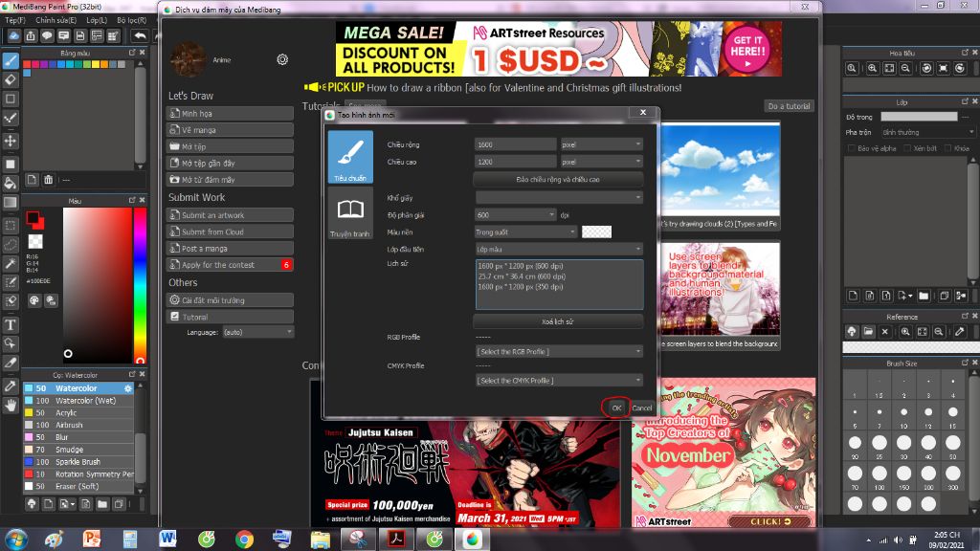Click Submit an artwork entry
The height and width of the screenshot is (551, 980).
(x=230, y=215)
